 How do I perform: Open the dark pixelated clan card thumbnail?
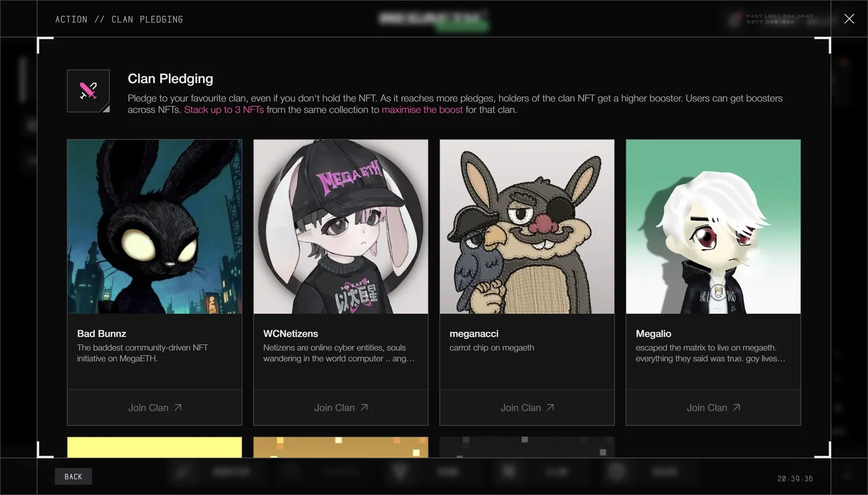527,447
